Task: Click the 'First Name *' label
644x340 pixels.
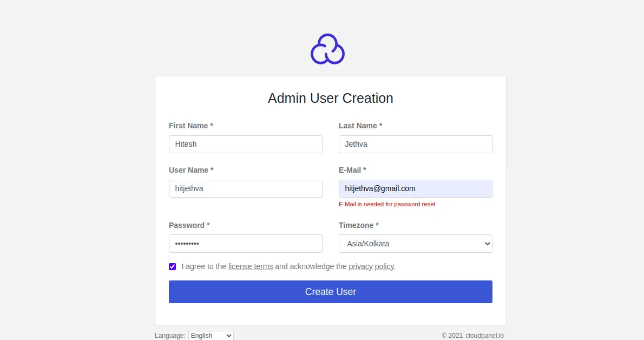Action: click(191, 126)
